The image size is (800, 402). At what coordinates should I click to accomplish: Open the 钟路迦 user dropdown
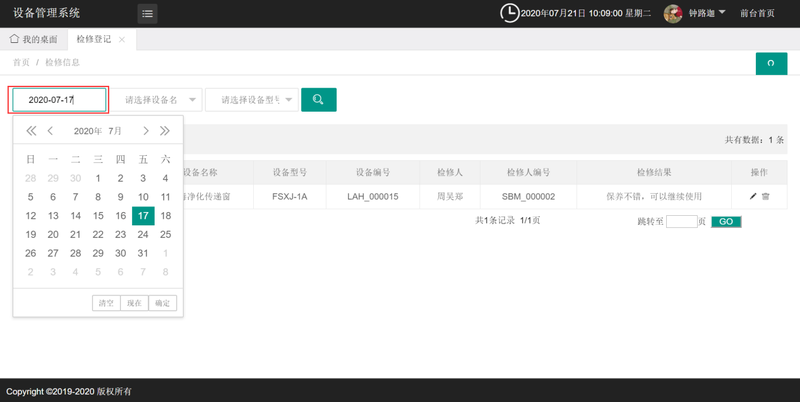pyautogui.click(x=707, y=13)
